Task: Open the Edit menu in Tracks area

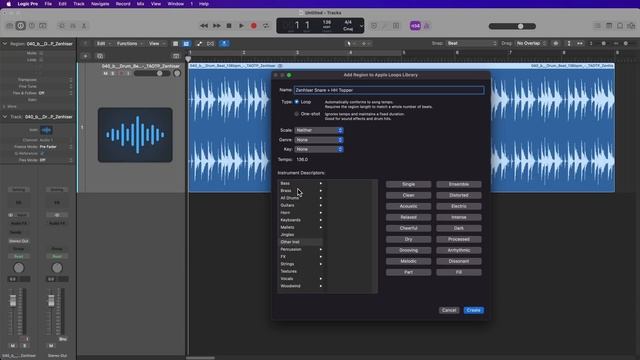Action: coord(103,43)
